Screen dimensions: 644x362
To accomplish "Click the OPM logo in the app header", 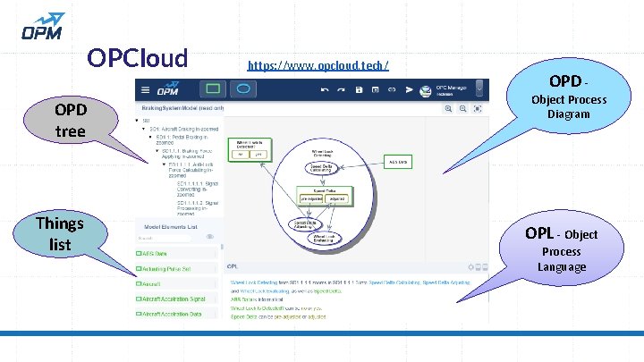I will pos(168,88).
